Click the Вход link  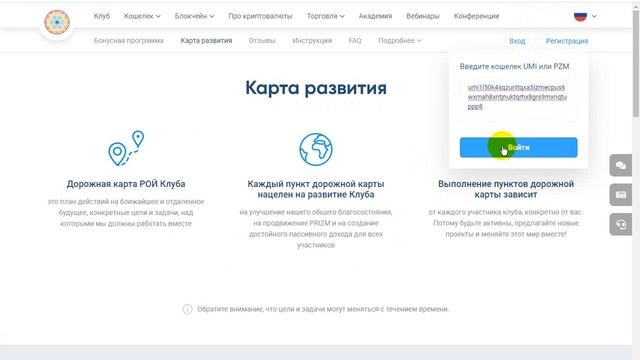point(517,41)
